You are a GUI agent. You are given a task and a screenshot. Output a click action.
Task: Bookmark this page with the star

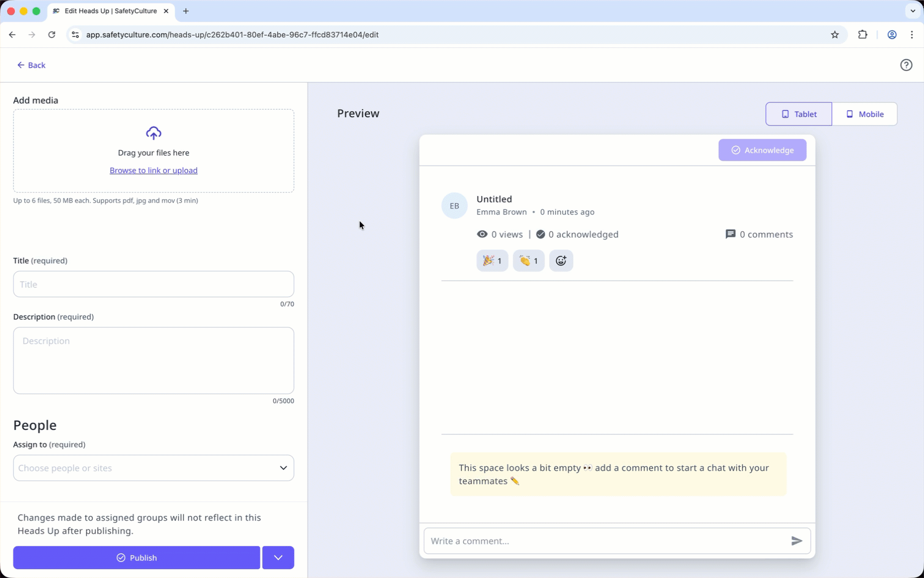[835, 35]
